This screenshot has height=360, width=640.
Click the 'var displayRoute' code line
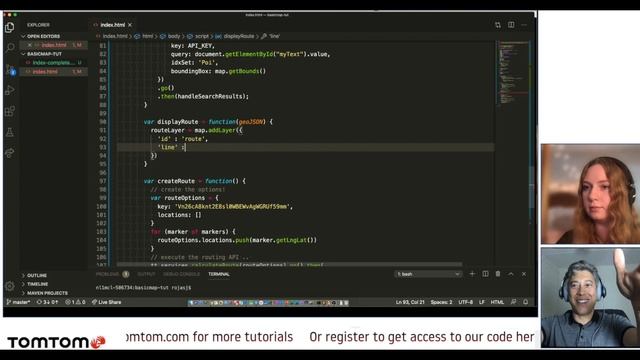[x=208, y=122]
